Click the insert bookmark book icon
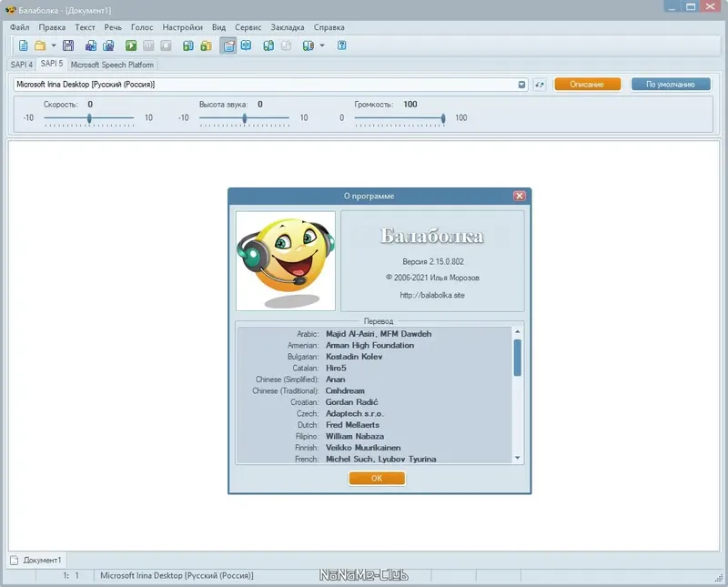Viewport: 728px width, 587px height. pyautogui.click(x=268, y=46)
